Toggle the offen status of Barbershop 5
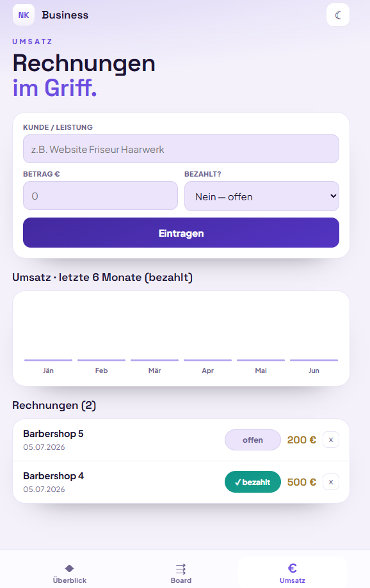Screen dimensions: 370x588 pyautogui.click(x=253, y=440)
